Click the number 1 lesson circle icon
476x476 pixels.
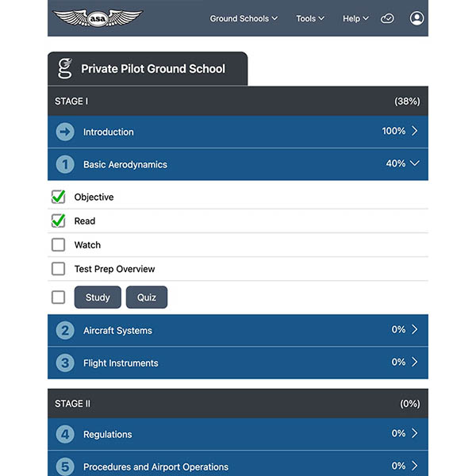[65, 164]
